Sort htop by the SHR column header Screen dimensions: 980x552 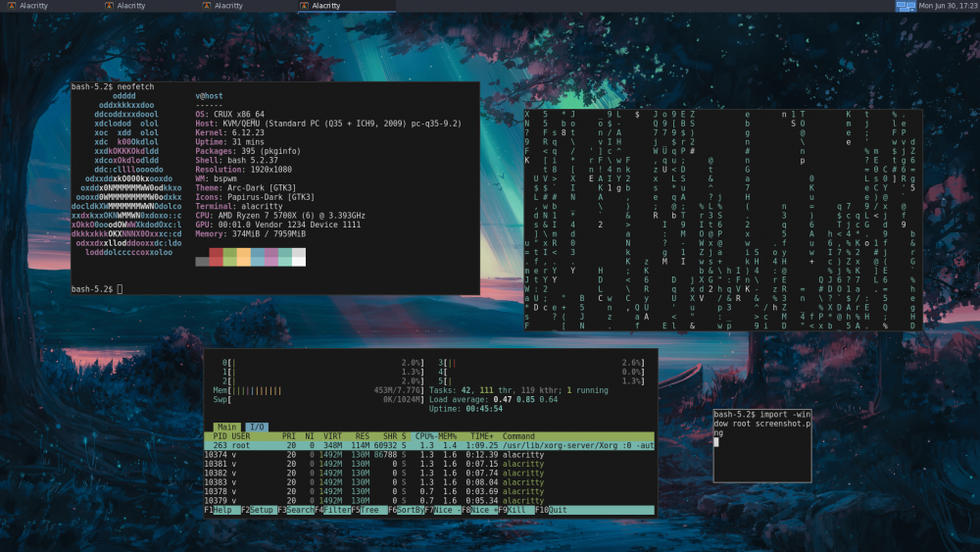[x=390, y=436]
